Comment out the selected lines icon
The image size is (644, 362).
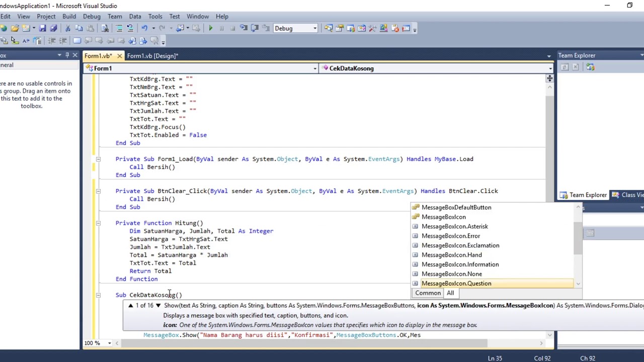(x=119, y=29)
